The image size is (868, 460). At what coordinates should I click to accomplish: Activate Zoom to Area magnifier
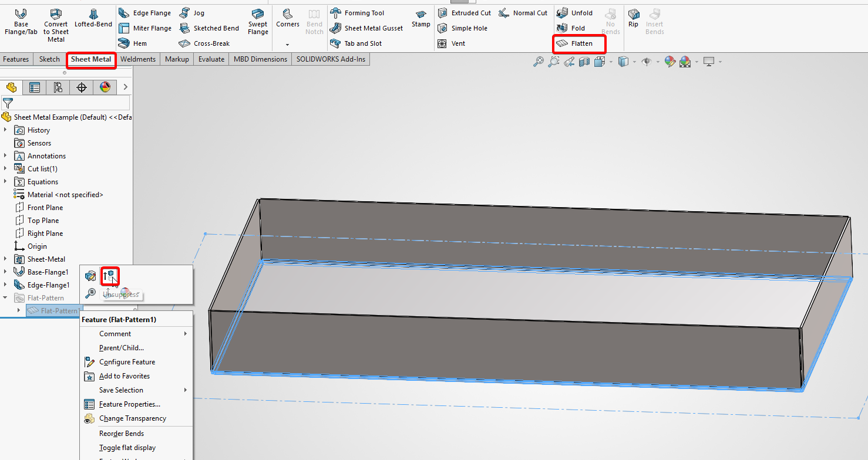point(553,62)
